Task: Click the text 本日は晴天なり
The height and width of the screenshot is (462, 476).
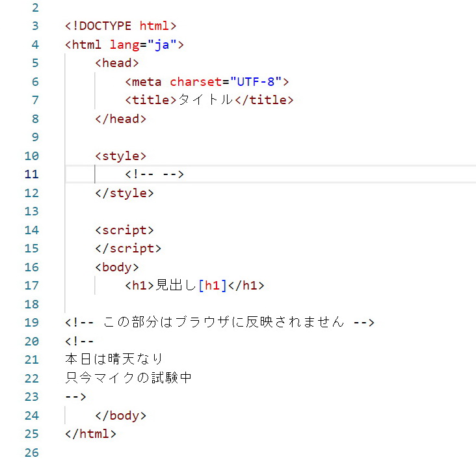Action: pos(114,359)
